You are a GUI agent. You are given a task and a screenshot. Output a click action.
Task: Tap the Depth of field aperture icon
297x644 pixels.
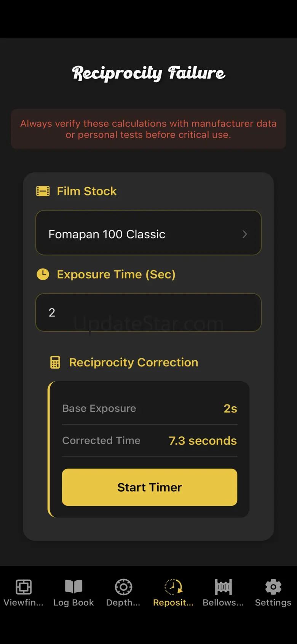(123, 587)
